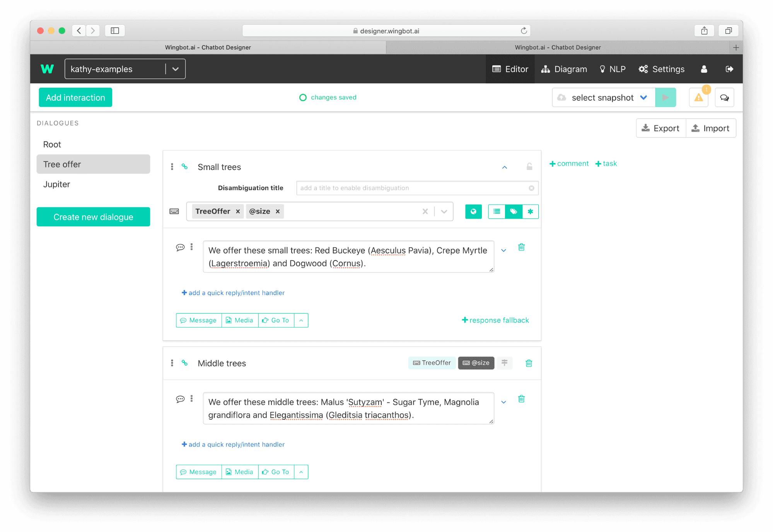Collapse the Small trees interaction
773x532 pixels.
pos(504,167)
